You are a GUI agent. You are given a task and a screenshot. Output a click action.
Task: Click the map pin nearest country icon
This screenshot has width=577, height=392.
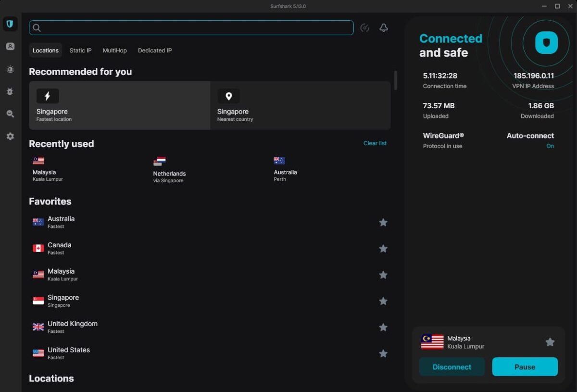[228, 96]
